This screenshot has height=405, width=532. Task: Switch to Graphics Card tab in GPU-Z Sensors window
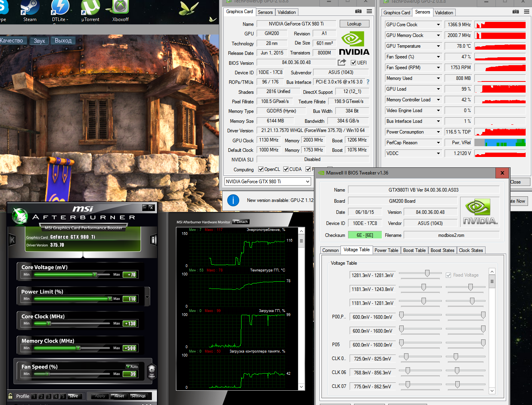[x=397, y=13]
